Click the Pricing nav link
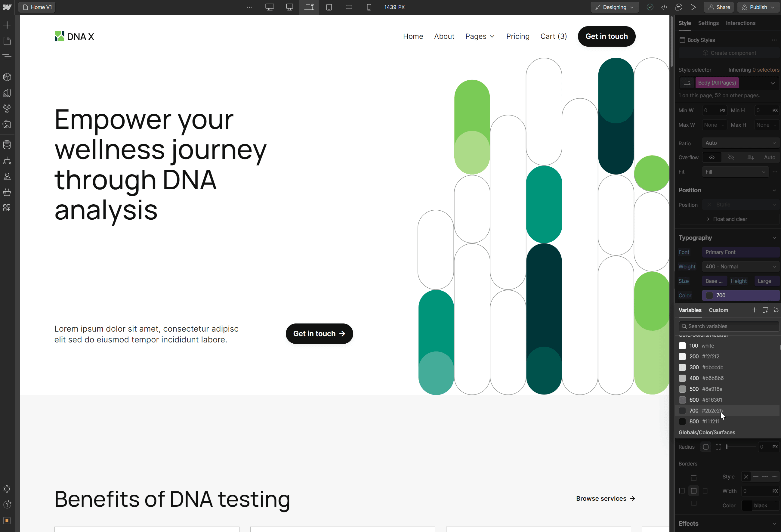781x532 pixels. tap(517, 36)
